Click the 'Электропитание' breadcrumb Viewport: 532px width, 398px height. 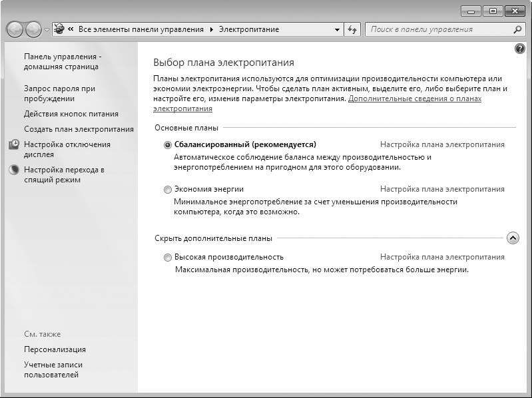point(249,29)
